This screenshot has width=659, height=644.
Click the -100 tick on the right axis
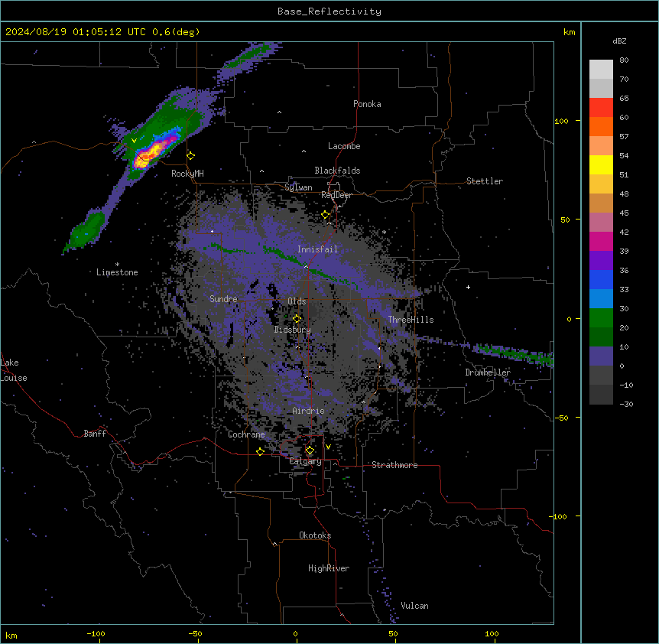click(559, 516)
